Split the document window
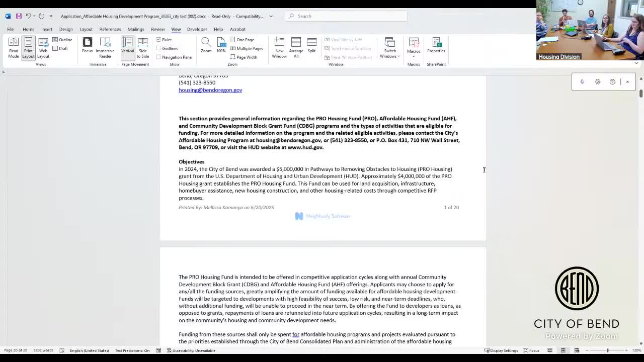Screen dimensions: 644x362 click(311, 45)
